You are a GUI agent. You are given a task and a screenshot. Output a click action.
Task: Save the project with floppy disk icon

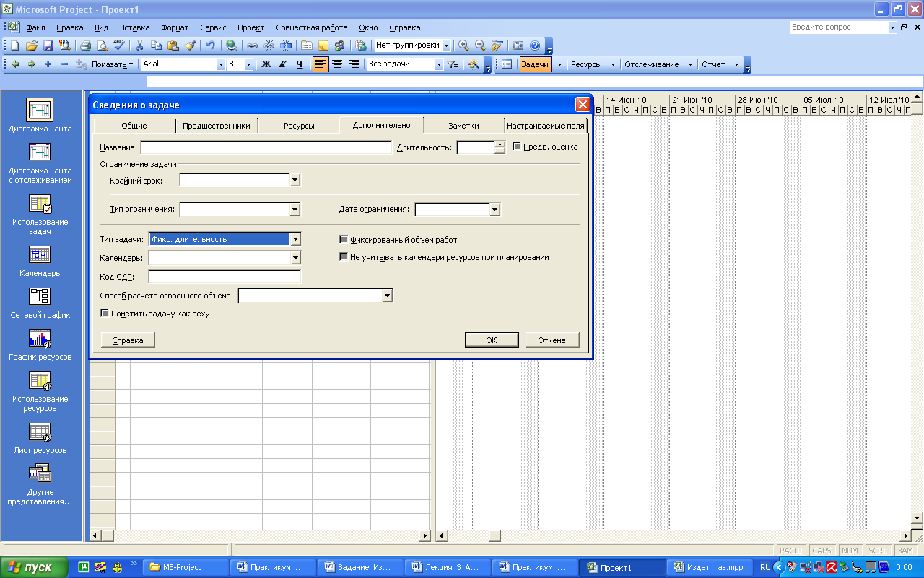coord(48,45)
